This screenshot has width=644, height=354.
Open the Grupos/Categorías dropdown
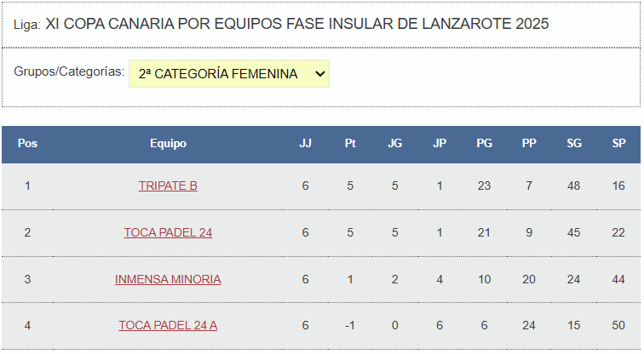228,74
